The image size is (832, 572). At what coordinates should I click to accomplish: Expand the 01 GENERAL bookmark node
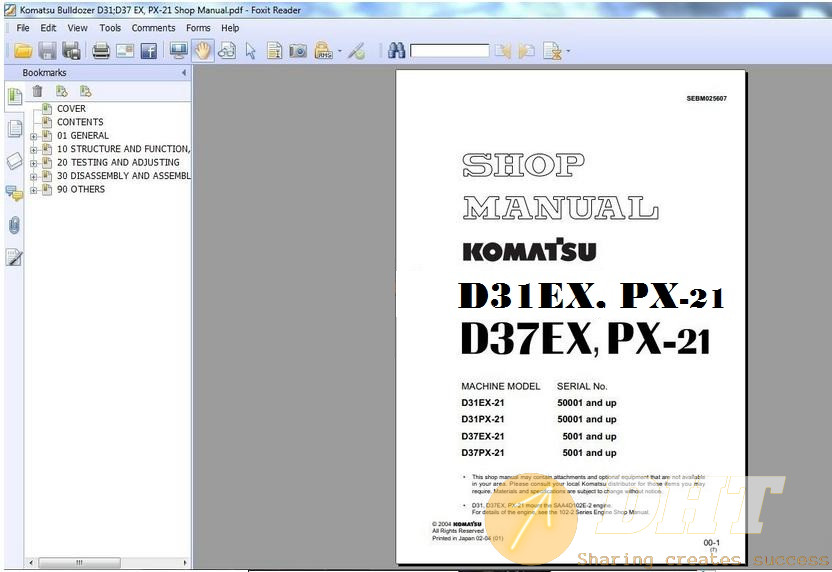(34, 136)
